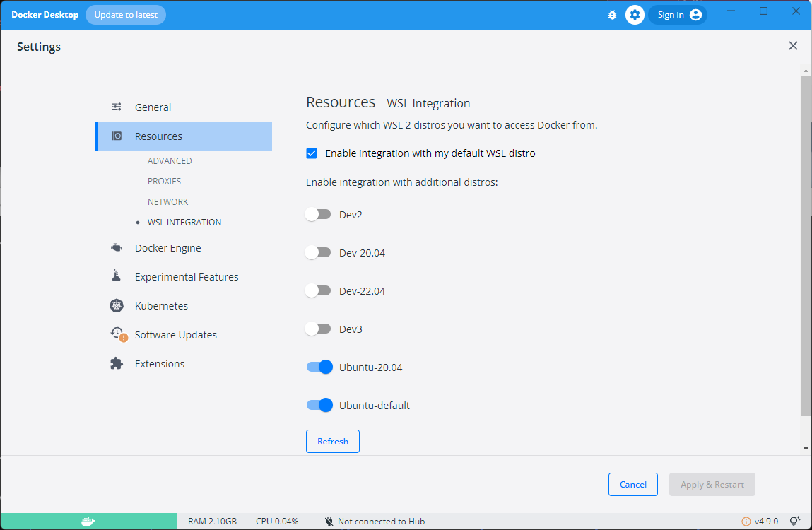Turn off Ubuntu-default integration toggle

pyautogui.click(x=319, y=405)
